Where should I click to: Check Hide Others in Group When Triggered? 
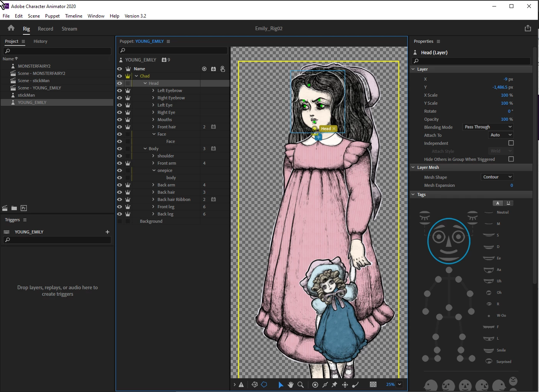[x=511, y=159]
